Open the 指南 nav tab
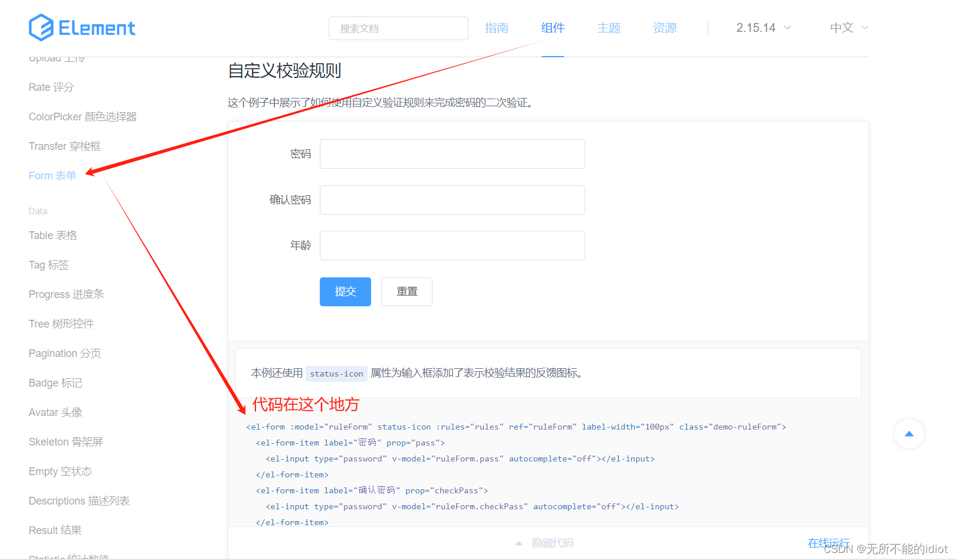Screen dimensions: 957x560 (x=496, y=28)
